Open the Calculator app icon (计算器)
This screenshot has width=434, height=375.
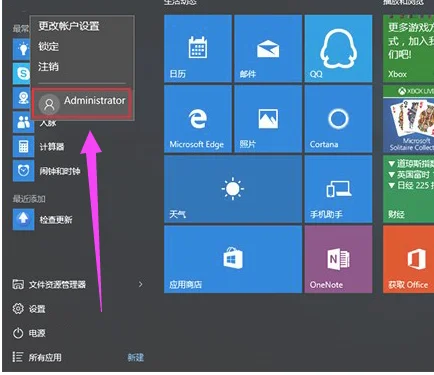point(23,146)
